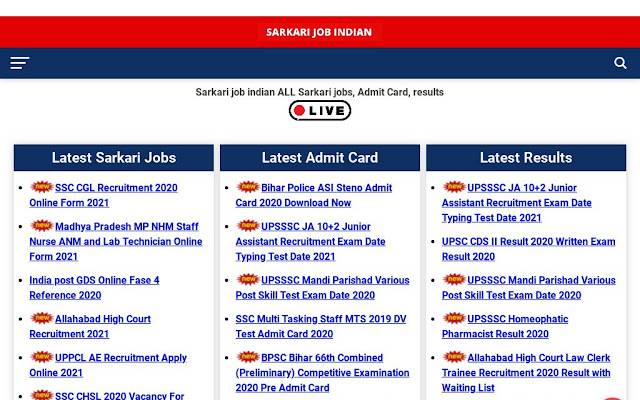This screenshot has height=400, width=640.
Task: Click the new badge beside BPSC Bihar 66th
Action: click(248, 357)
